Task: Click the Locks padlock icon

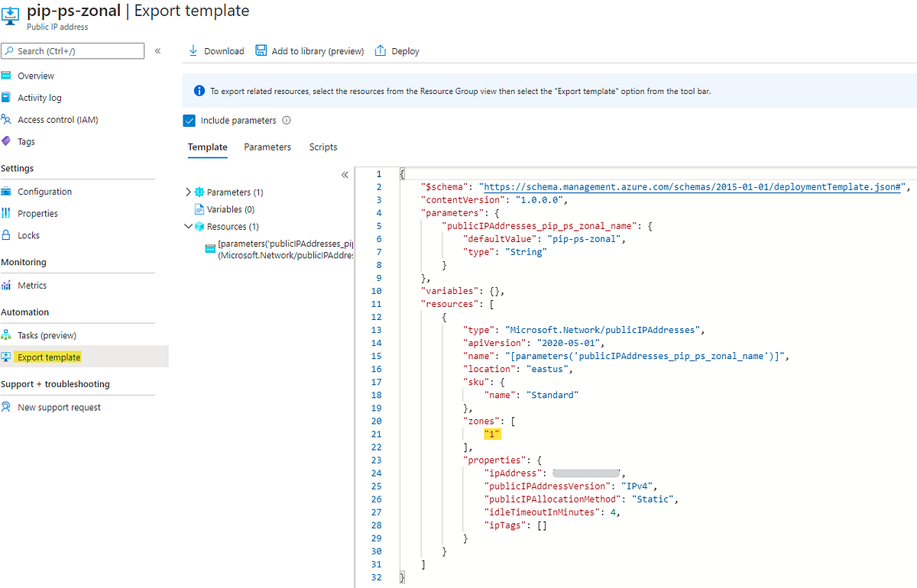Action: (x=7, y=235)
